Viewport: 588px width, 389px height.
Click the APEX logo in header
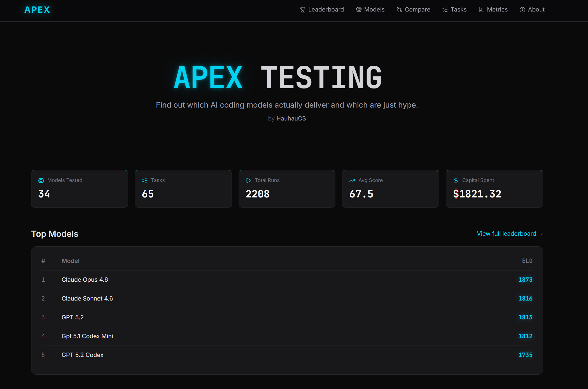point(37,10)
